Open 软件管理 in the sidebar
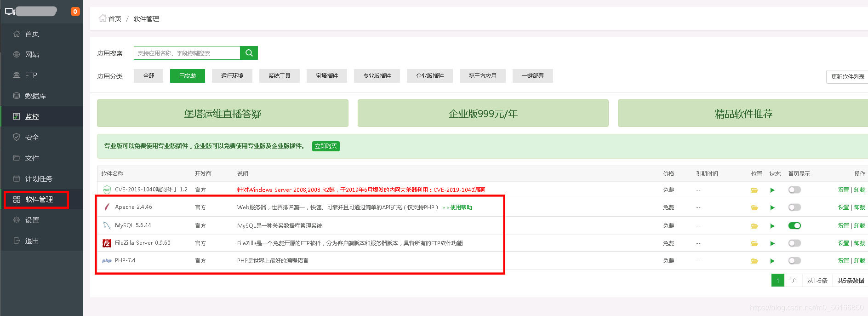 click(x=41, y=199)
